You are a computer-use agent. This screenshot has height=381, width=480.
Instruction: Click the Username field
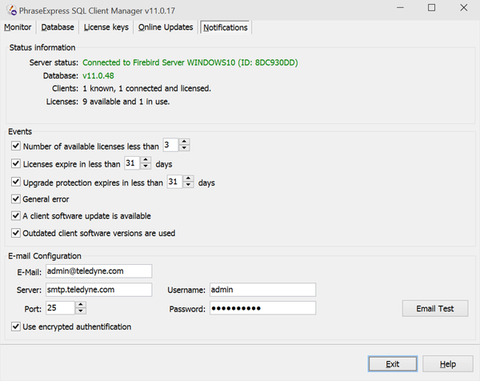tap(263, 290)
